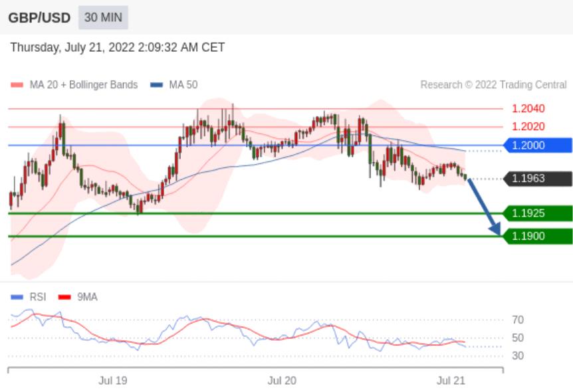Click the green 1.1900 support tag

tap(538, 237)
